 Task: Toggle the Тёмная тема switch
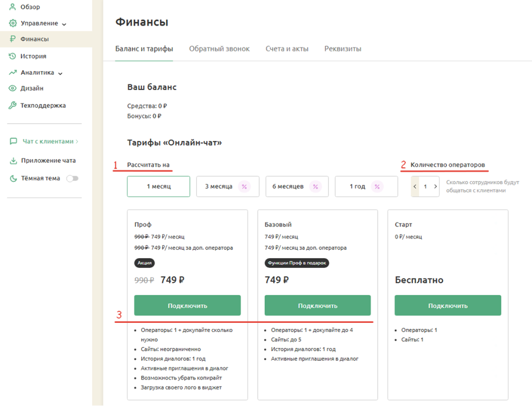tap(72, 178)
